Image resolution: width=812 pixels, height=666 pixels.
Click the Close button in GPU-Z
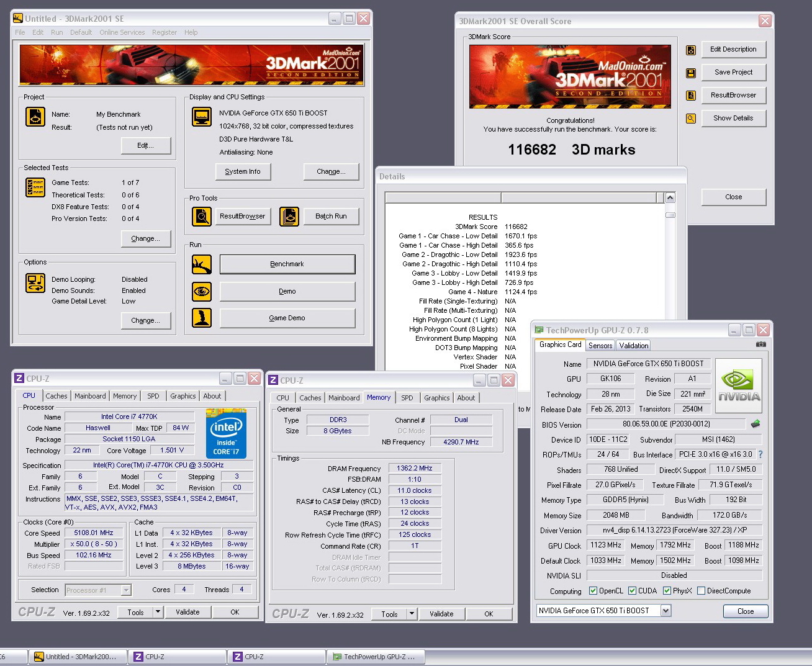pyautogui.click(x=746, y=611)
